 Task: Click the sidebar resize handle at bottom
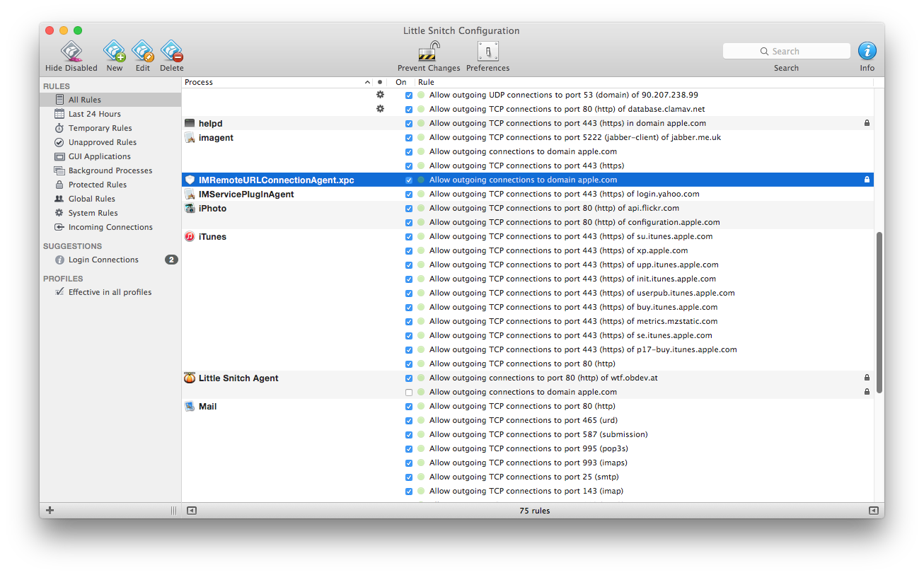[x=173, y=511]
